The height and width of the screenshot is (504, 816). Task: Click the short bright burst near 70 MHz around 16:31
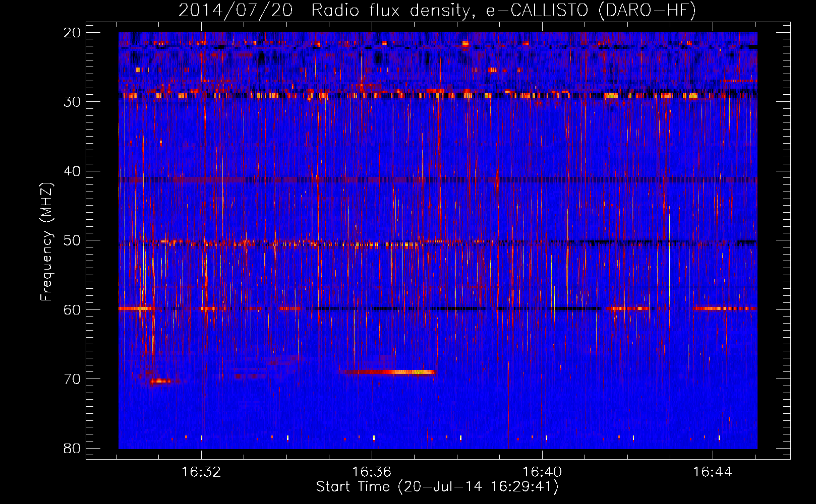coord(160,381)
